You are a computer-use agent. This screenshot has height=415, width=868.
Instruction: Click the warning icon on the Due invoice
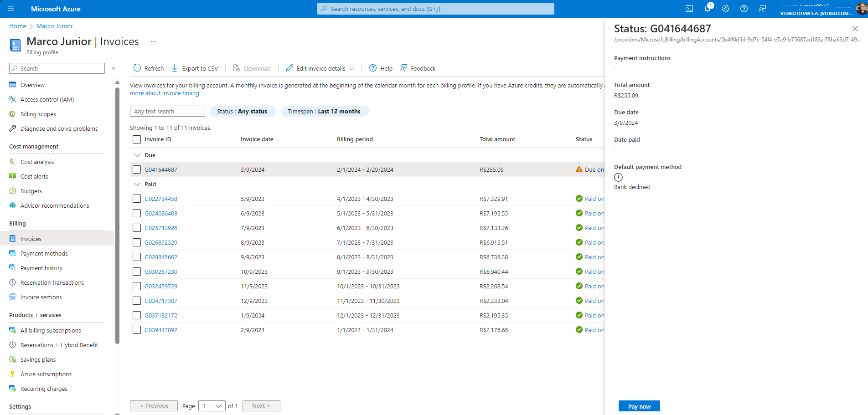coord(579,169)
